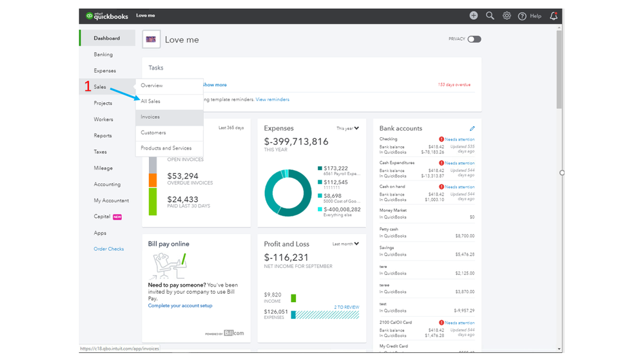Click the Cash on hand alert icon
Screen dimensions: 644x362
441,187
